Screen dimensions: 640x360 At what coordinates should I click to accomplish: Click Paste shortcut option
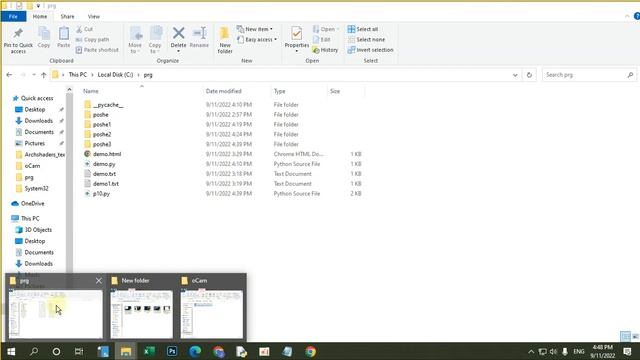97,50
